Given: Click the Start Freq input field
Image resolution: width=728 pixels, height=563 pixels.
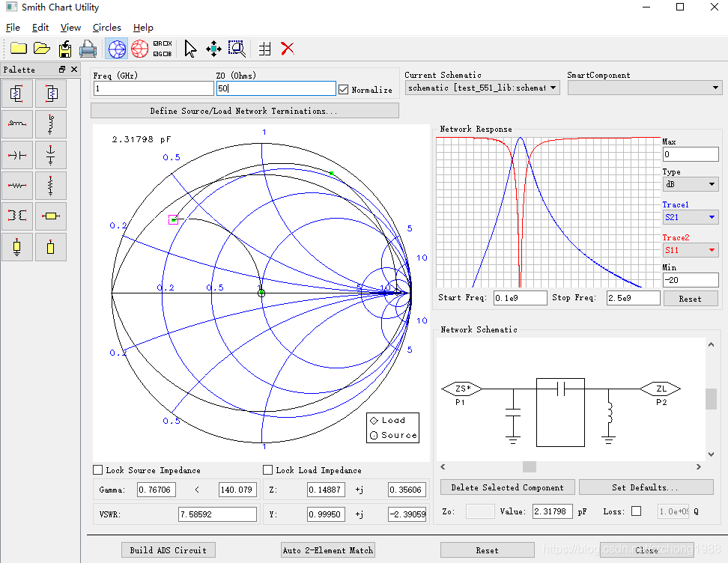Looking at the screenshot, I should pos(520,298).
